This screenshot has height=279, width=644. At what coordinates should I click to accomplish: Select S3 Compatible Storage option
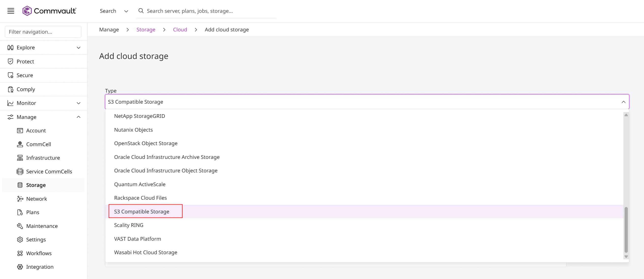point(364,211)
